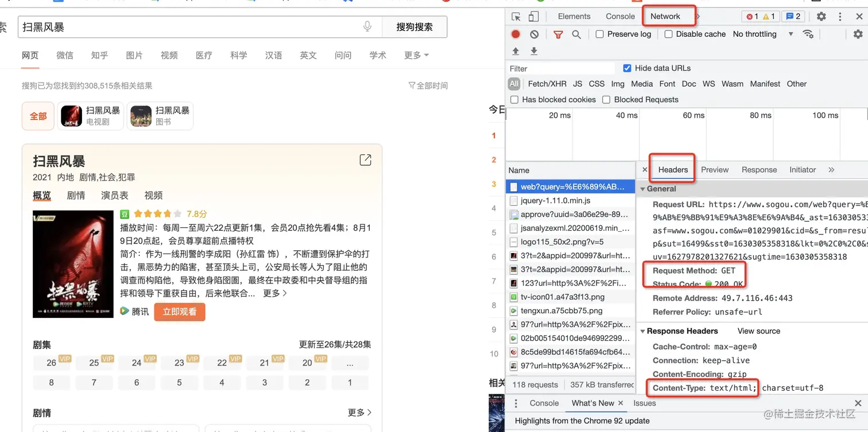Toggle the red filter funnel icon
This screenshot has width=868, height=432.
558,34
